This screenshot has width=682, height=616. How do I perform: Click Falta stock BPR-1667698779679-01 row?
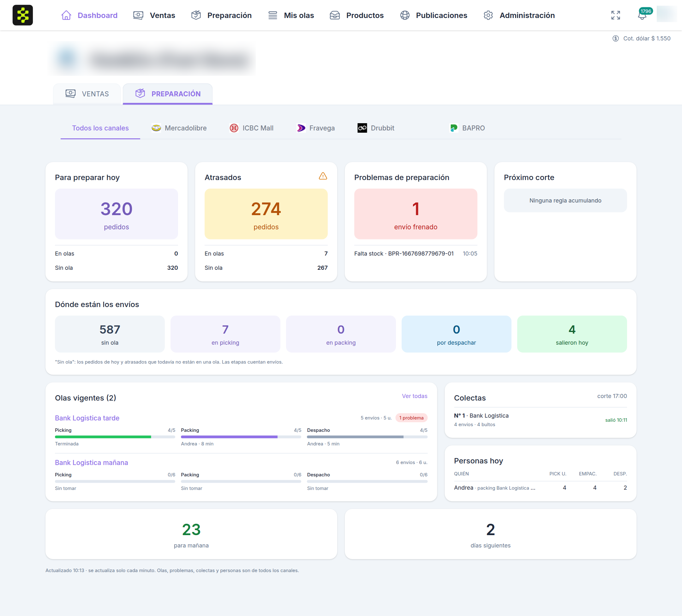(x=416, y=253)
